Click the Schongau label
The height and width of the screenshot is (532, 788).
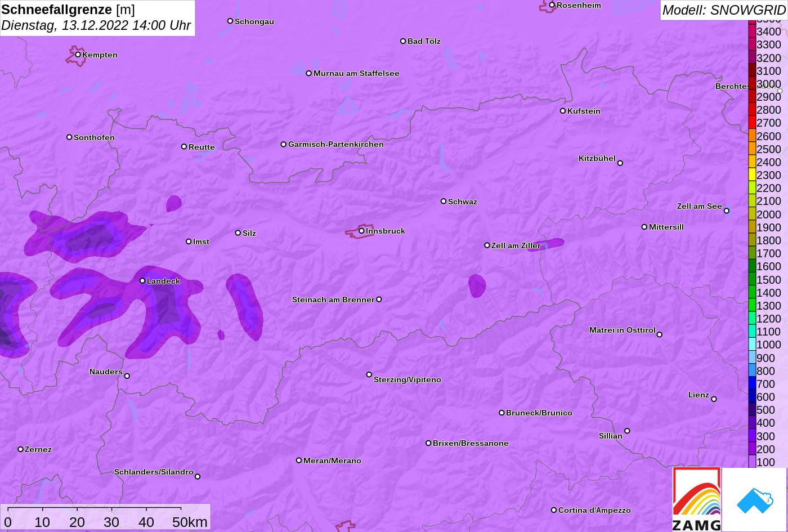coord(254,22)
